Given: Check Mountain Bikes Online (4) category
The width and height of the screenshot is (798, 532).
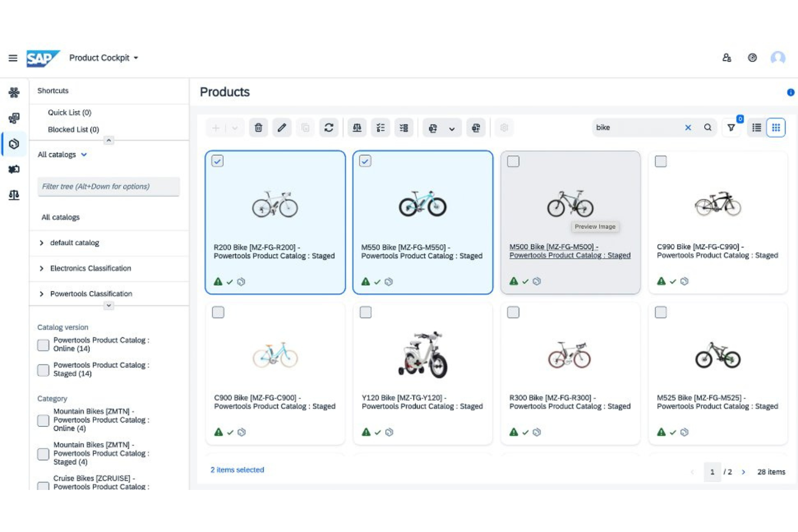Looking at the screenshot, I should [43, 420].
